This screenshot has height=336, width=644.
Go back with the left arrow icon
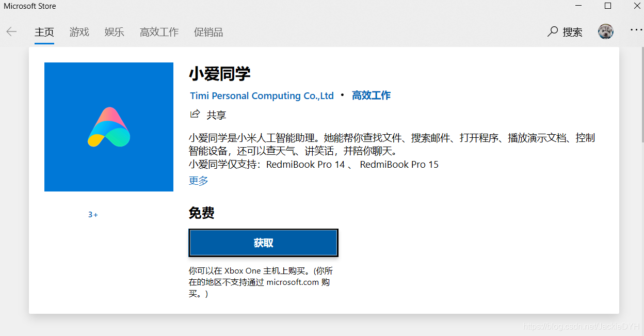11,32
